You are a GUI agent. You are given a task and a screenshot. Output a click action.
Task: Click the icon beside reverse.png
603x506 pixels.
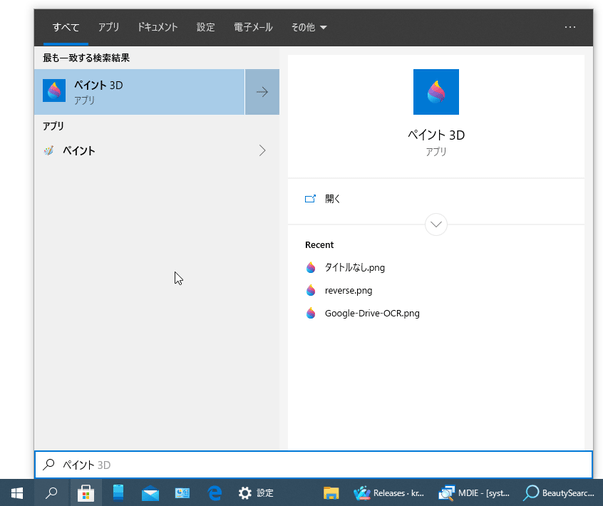[x=311, y=290]
